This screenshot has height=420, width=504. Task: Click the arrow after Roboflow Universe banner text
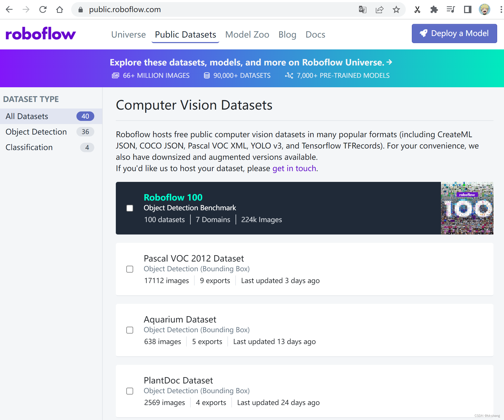point(389,62)
